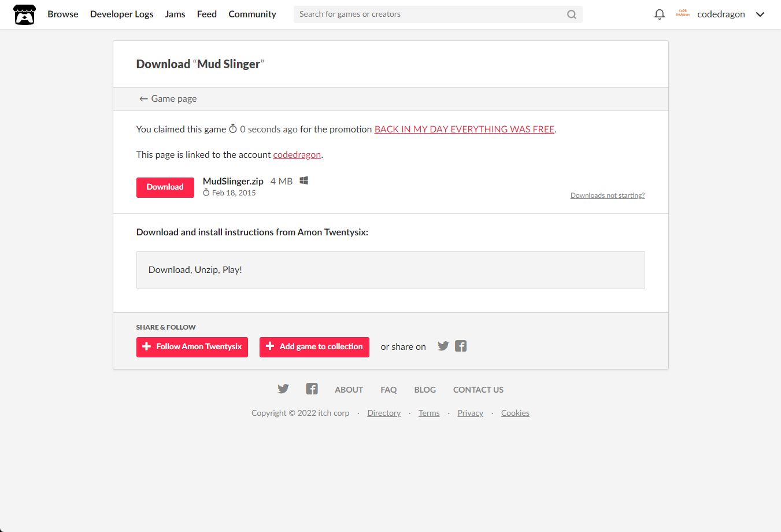781x532 pixels.
Task: Click the 'Feb 18, 2015' upload date
Action: (x=234, y=193)
